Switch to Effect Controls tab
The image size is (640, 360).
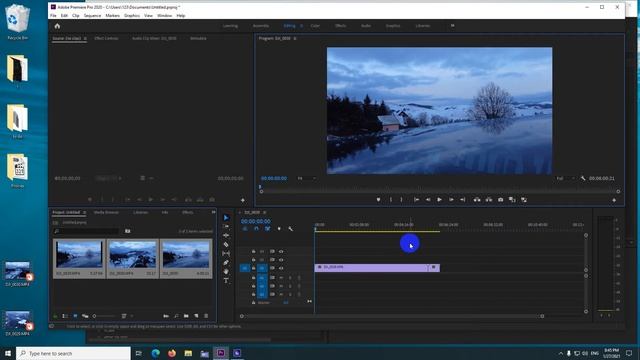point(106,38)
